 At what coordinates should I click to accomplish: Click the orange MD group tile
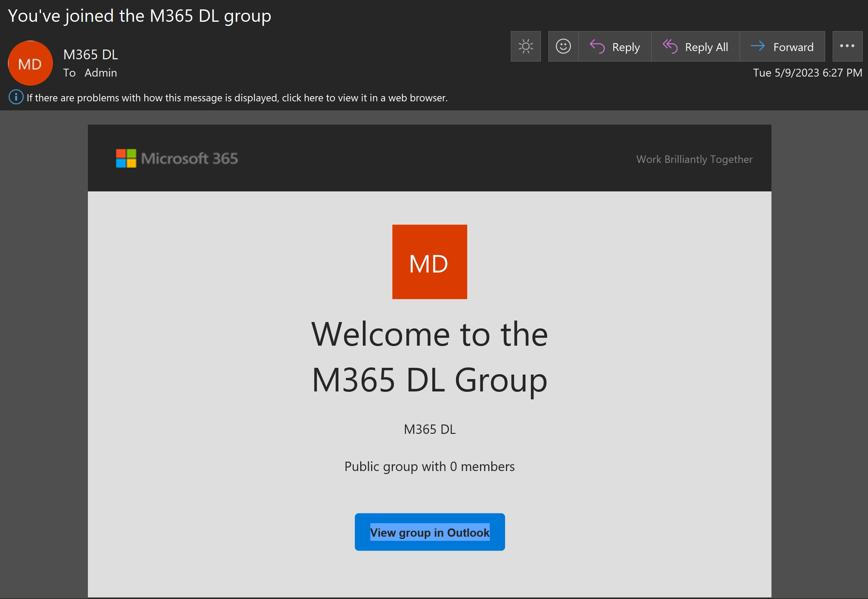coord(429,262)
